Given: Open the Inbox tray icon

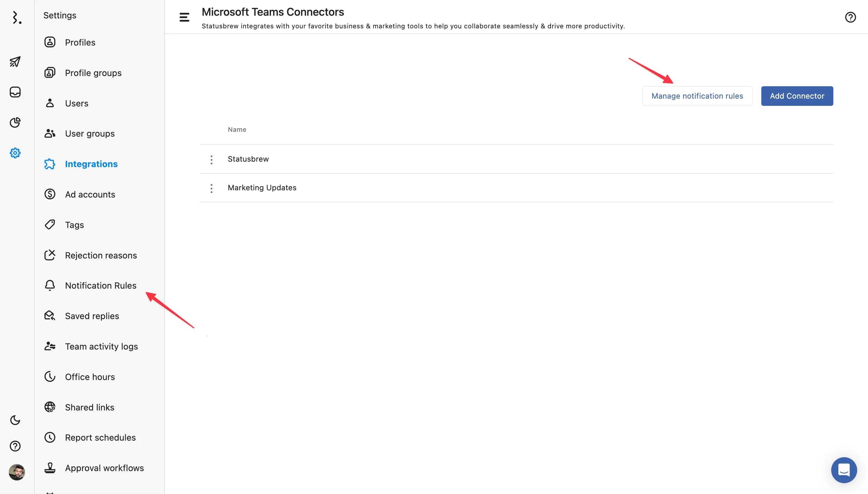Looking at the screenshot, I should pos(15,92).
